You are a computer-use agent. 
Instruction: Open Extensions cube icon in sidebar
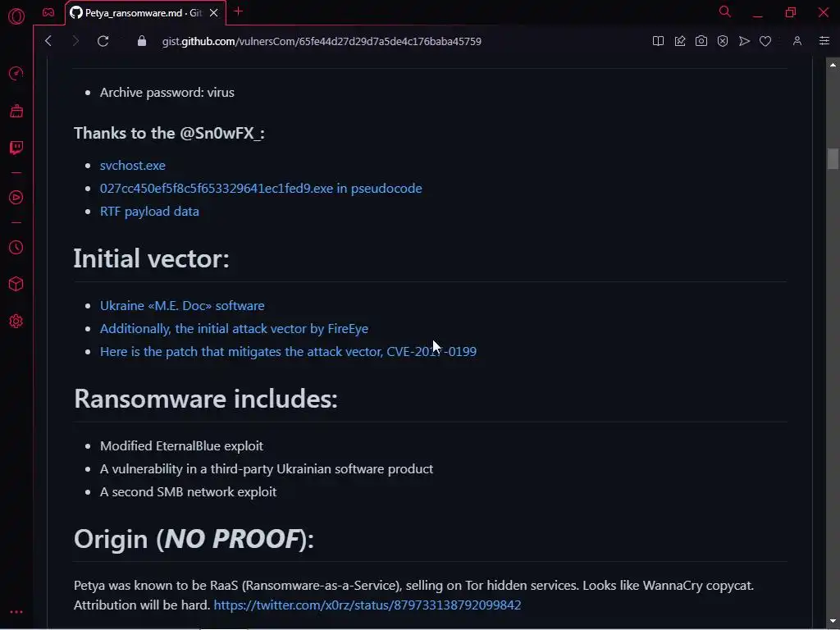click(16, 284)
